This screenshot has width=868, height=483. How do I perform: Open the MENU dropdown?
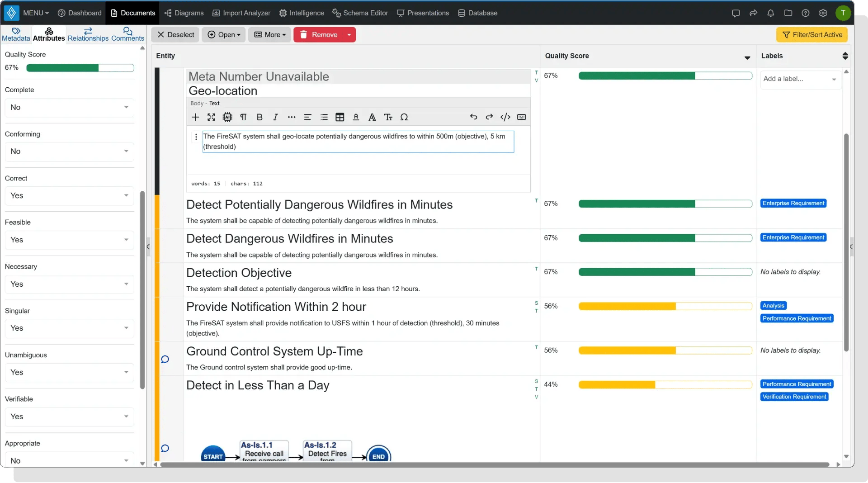[x=36, y=13]
